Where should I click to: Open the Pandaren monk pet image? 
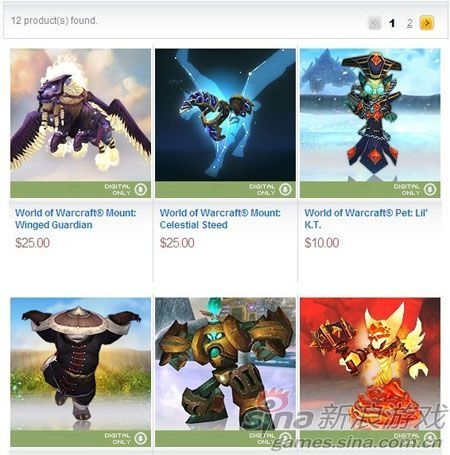(81, 364)
